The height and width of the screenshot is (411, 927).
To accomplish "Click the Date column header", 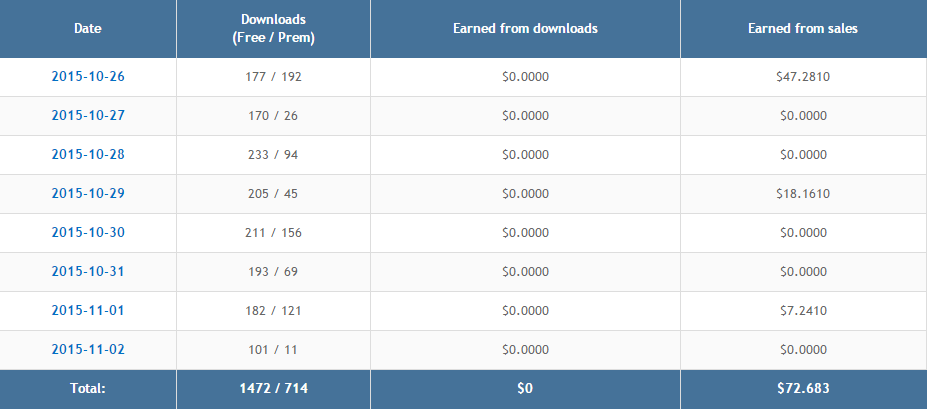I will point(88,28).
